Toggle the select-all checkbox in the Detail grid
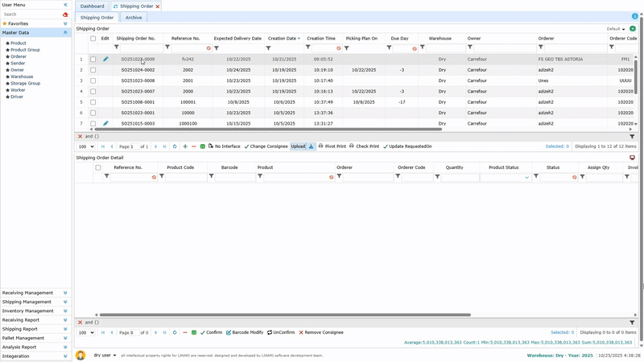 click(x=98, y=167)
